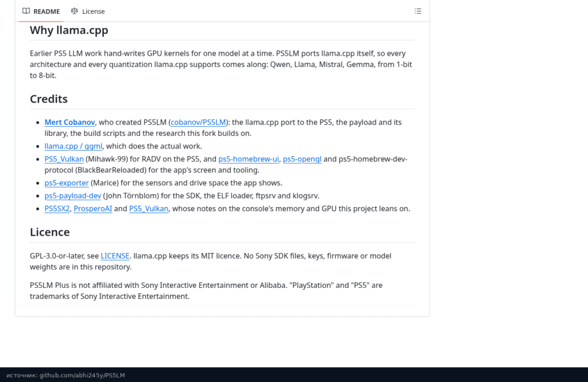
Task: Click the 'Why llama.cpp' heading
Action: click(69, 30)
